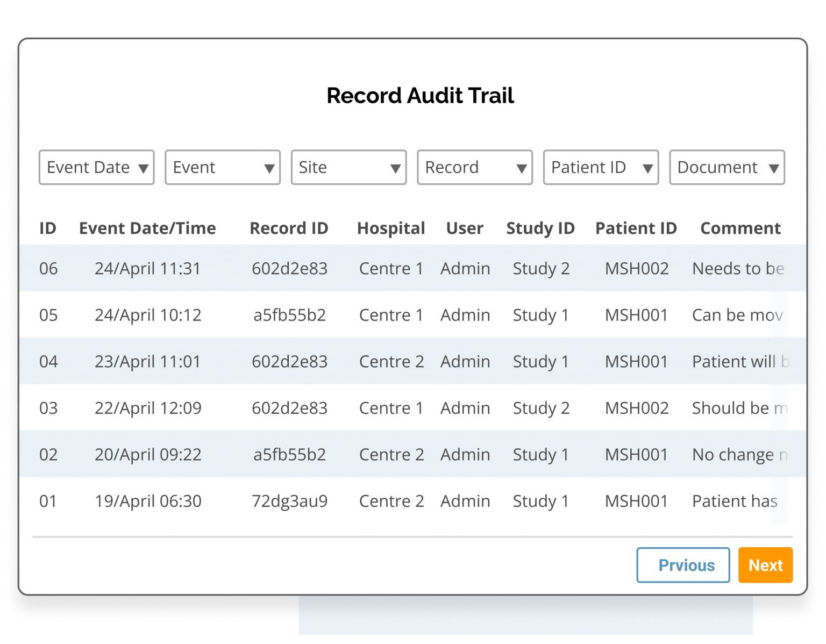Screen dimensions: 826x644
Task: Click the Patient ID column header
Action: (x=636, y=228)
